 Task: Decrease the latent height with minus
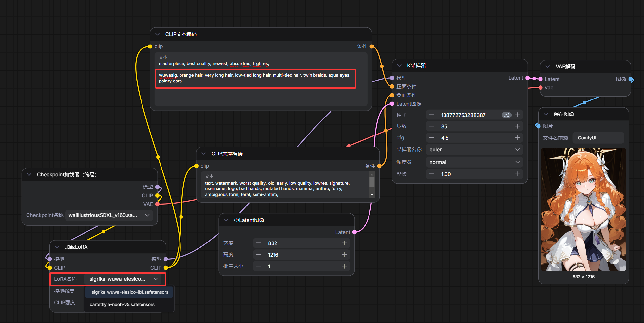click(259, 255)
